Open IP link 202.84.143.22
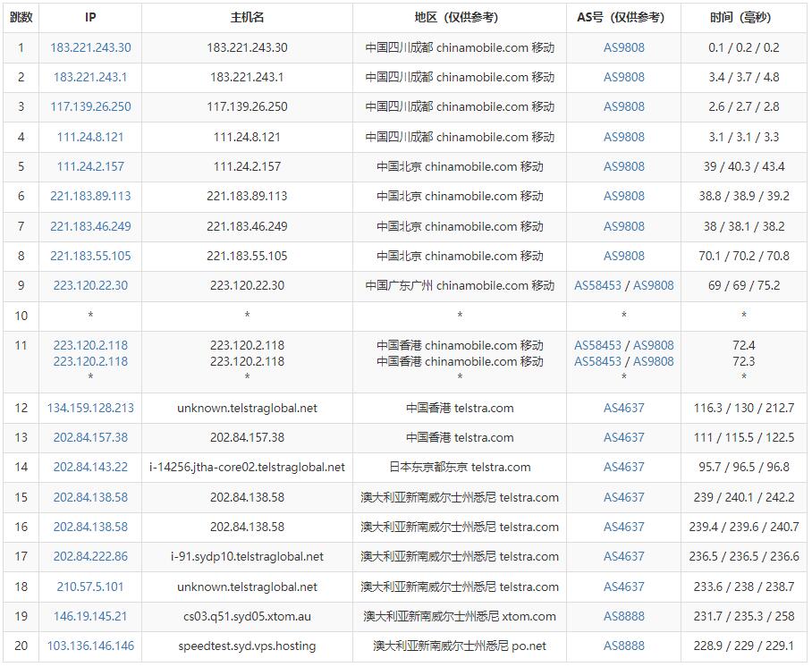 coord(90,467)
